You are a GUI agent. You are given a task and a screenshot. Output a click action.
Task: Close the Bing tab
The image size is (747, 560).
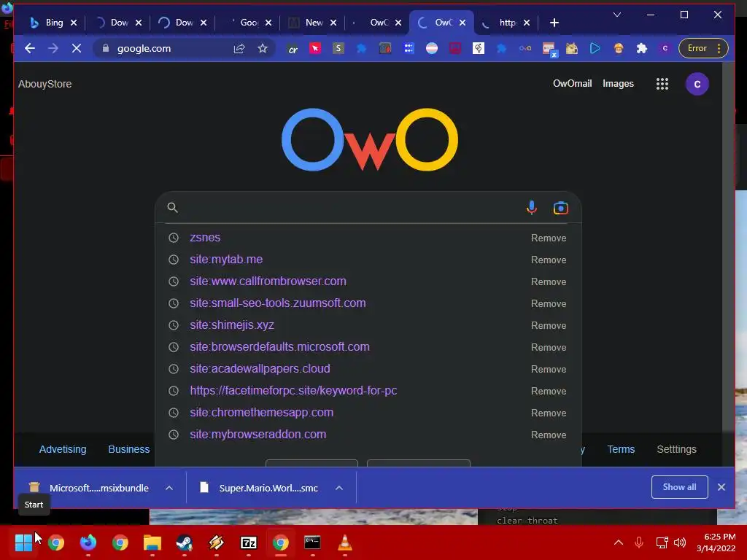[74, 23]
